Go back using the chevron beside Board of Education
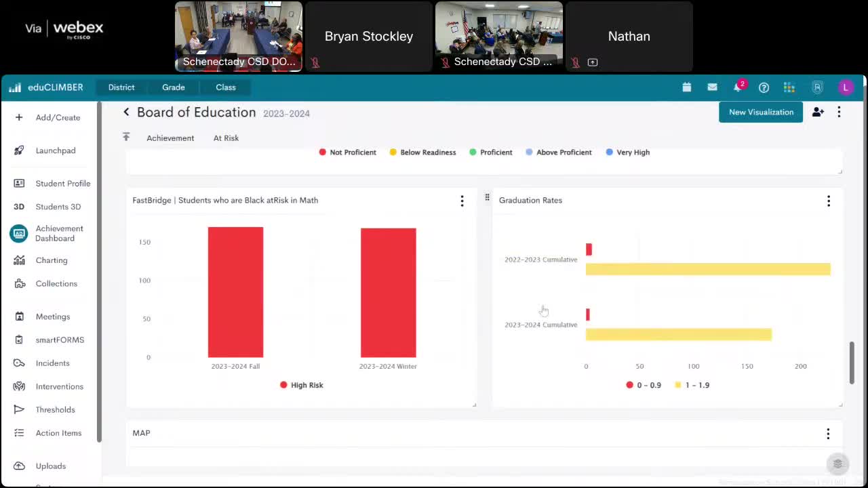 click(x=126, y=113)
